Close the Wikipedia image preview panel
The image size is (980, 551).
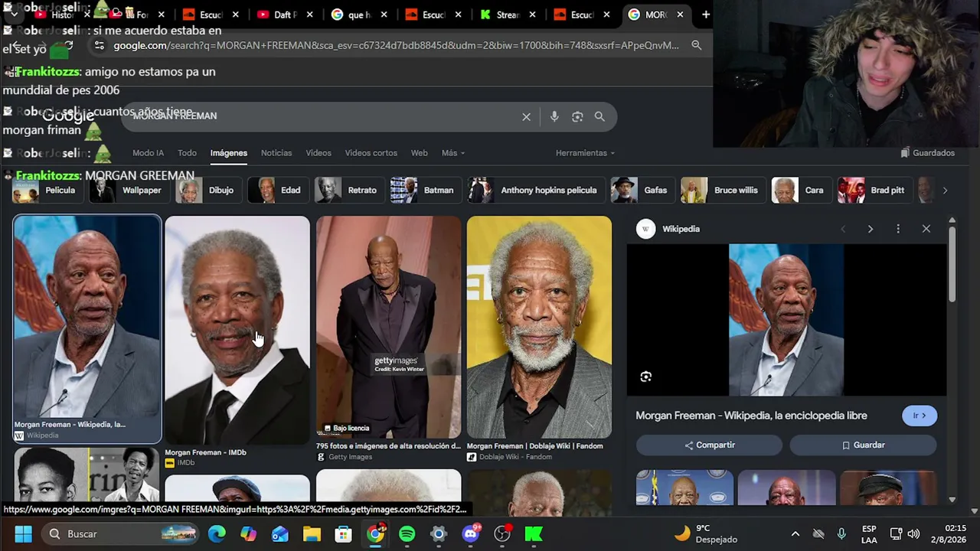click(x=926, y=229)
